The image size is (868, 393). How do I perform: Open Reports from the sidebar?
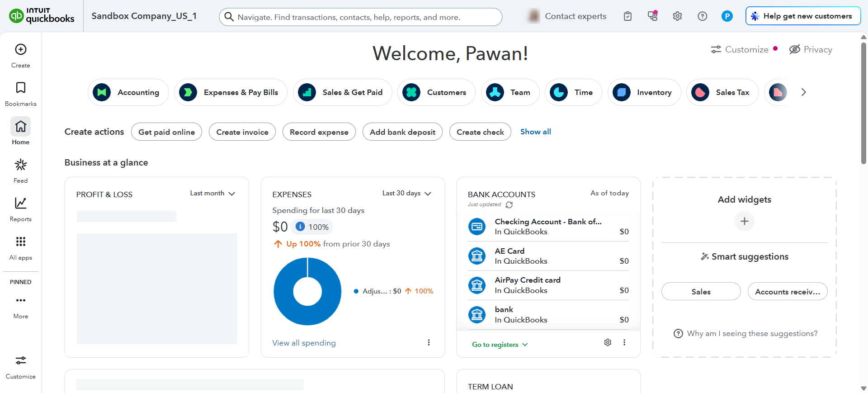point(21,209)
